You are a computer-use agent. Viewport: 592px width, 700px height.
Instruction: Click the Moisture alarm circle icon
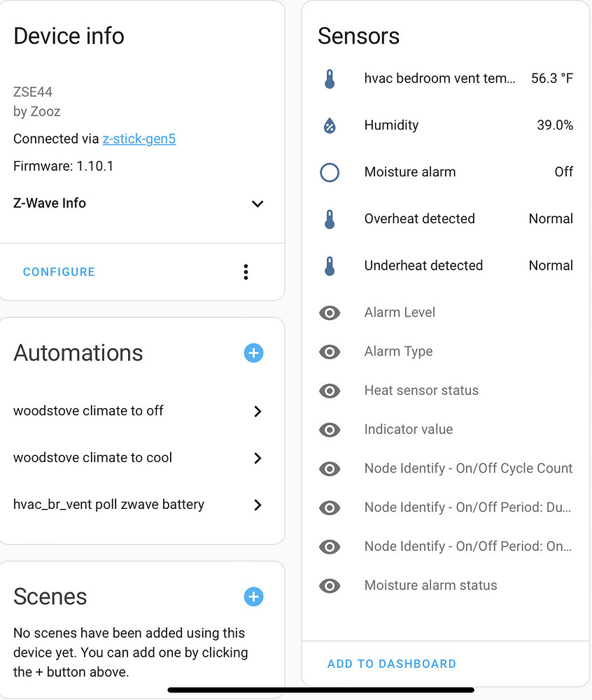click(x=330, y=172)
